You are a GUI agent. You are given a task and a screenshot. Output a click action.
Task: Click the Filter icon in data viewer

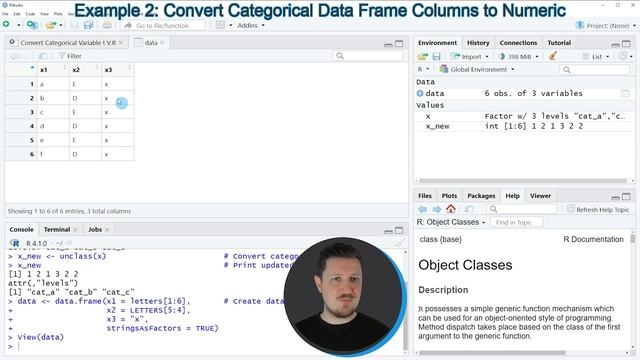tap(62, 56)
